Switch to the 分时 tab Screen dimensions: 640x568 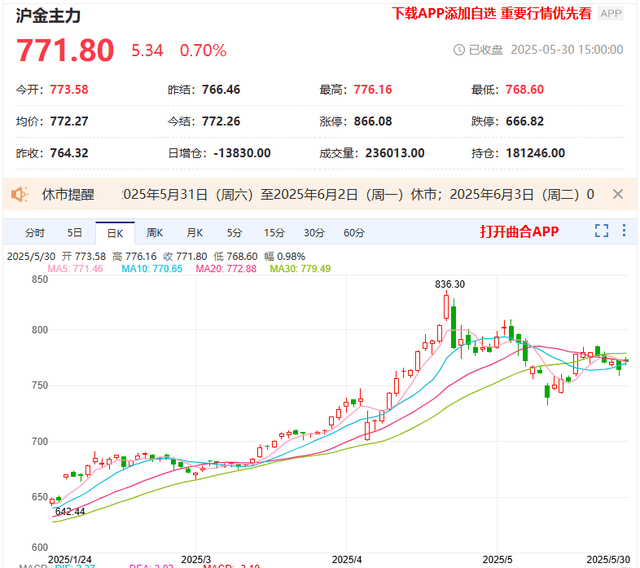(35, 233)
